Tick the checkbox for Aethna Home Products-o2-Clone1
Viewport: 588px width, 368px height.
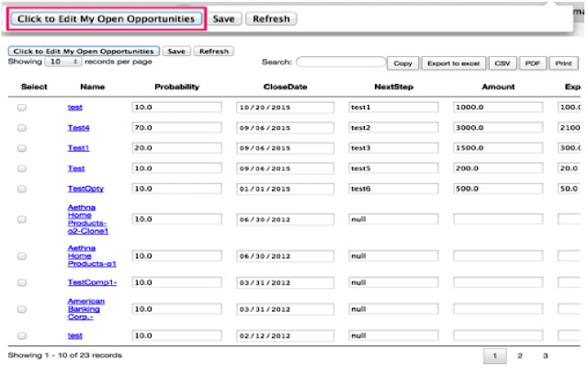22,219
